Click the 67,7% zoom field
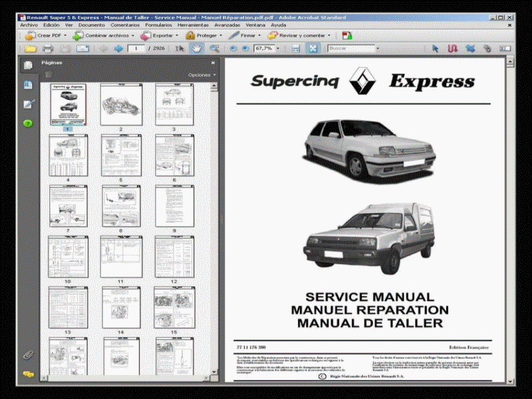The height and width of the screenshot is (399, 532). pyautogui.click(x=264, y=49)
